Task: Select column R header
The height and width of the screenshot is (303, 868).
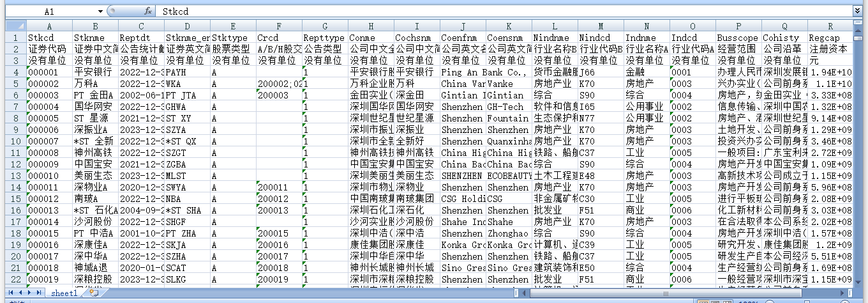Action: coord(830,26)
